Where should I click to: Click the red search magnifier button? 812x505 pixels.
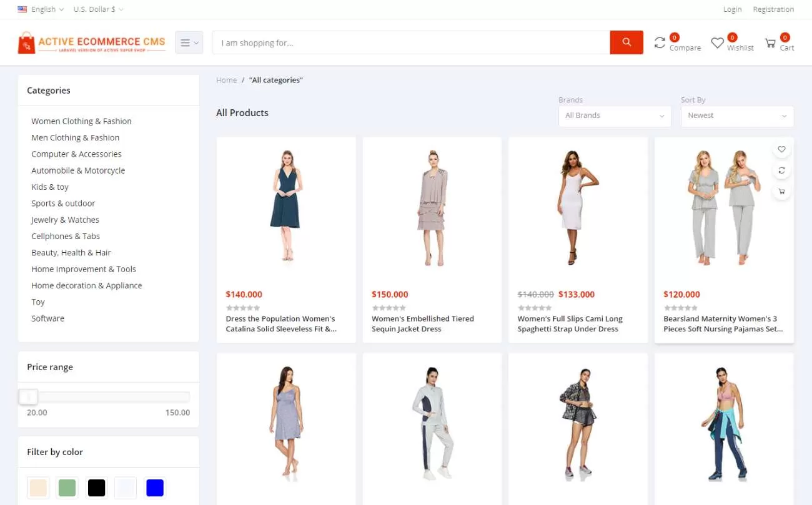pos(626,42)
